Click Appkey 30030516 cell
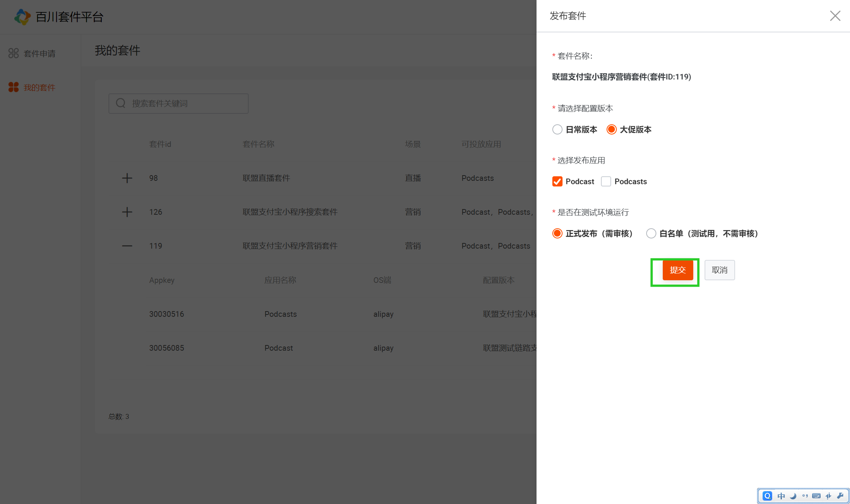This screenshot has width=850, height=504. click(167, 314)
